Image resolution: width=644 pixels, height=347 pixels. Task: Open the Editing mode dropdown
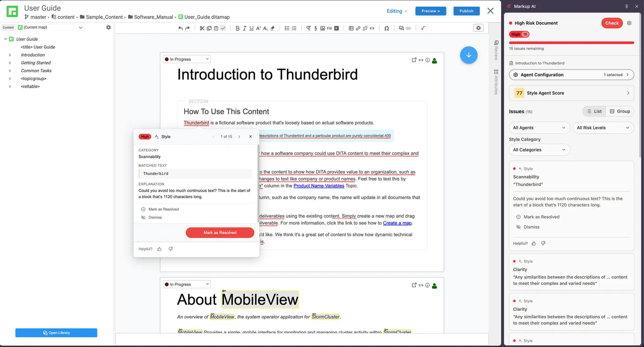[397, 11]
